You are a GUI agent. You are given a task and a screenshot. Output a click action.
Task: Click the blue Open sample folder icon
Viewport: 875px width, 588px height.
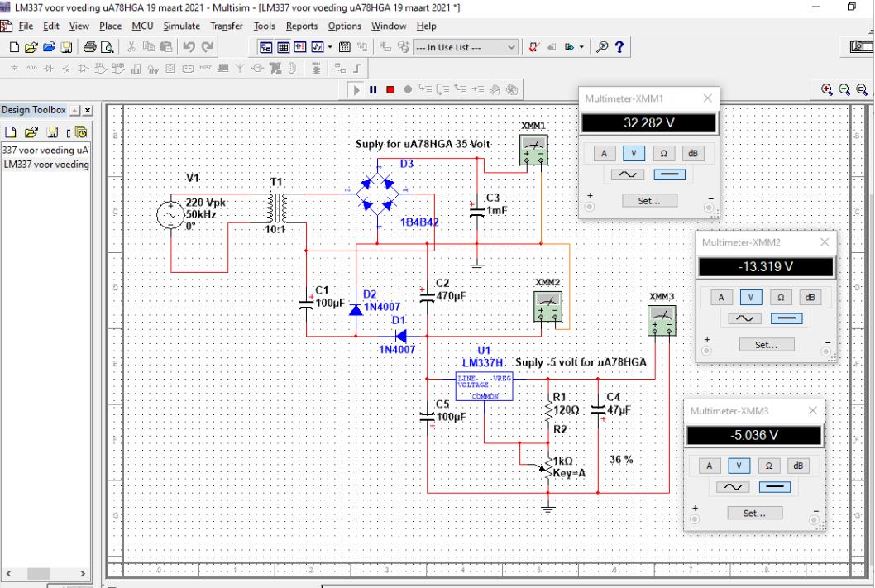pyautogui.click(x=49, y=47)
